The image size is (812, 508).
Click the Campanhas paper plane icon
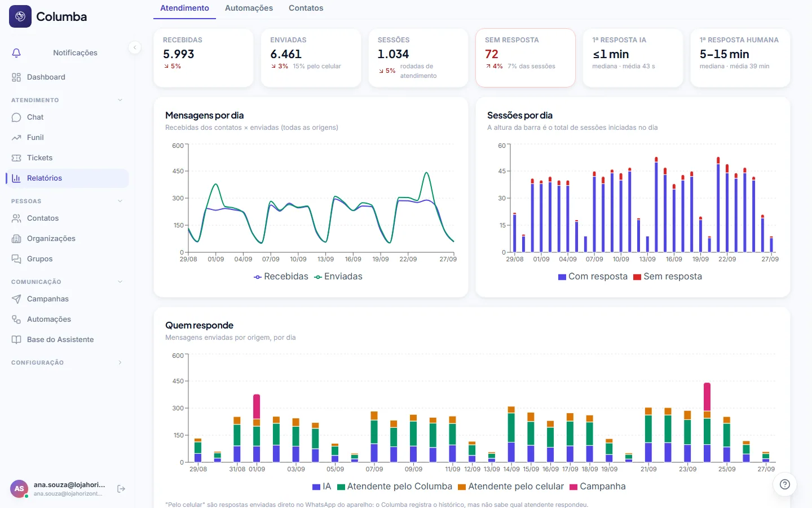(16, 299)
